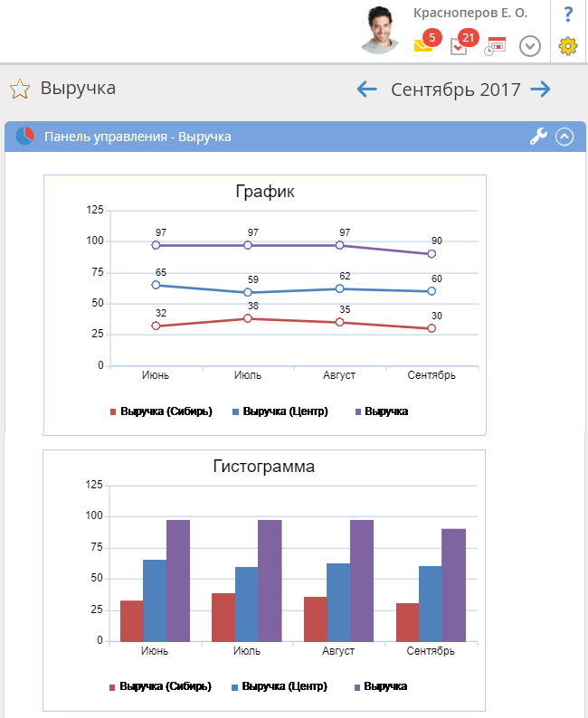This screenshot has width=588, height=718.
Task: Click the Гистограмма chart title
Action: pos(264,466)
